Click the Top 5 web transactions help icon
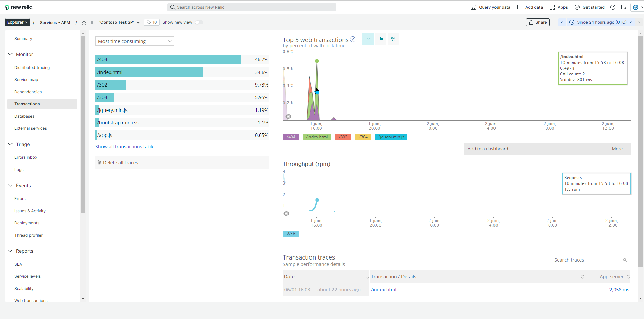Viewport: 644px width, 319px height. pos(353,39)
